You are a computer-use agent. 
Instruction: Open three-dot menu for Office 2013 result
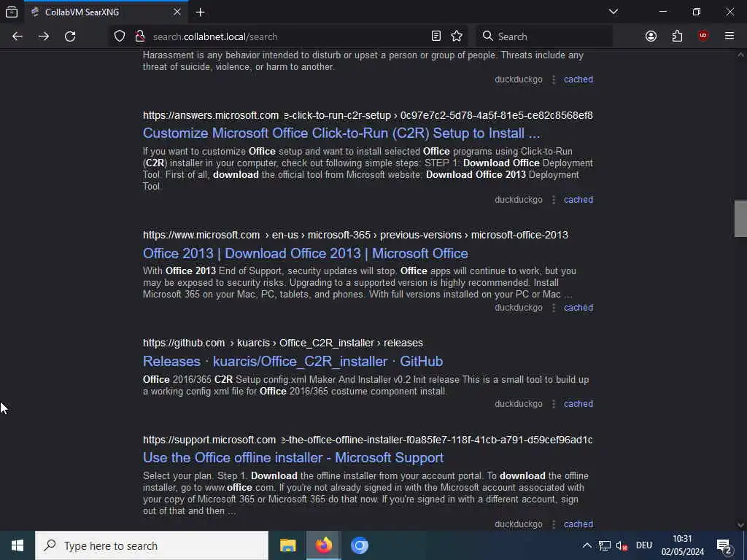point(553,308)
